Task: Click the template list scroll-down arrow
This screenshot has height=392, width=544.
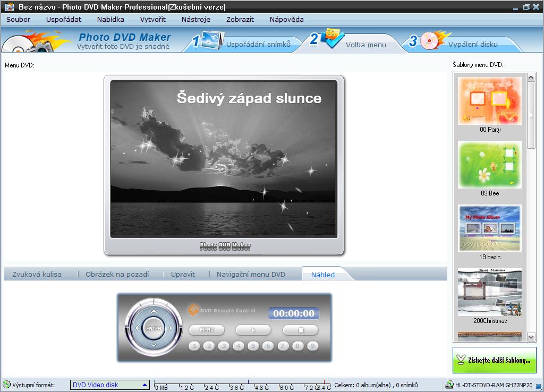Action: [x=531, y=337]
